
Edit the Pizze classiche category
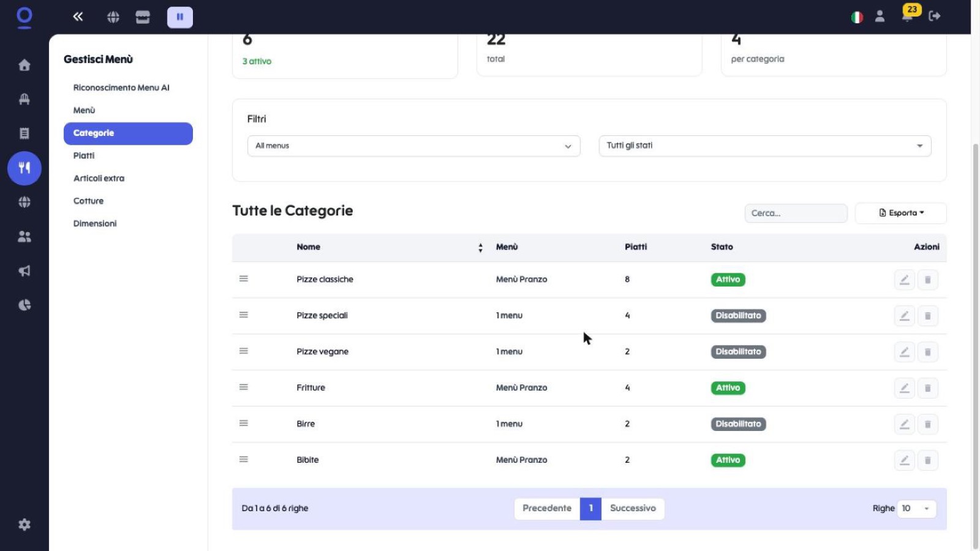pos(904,280)
